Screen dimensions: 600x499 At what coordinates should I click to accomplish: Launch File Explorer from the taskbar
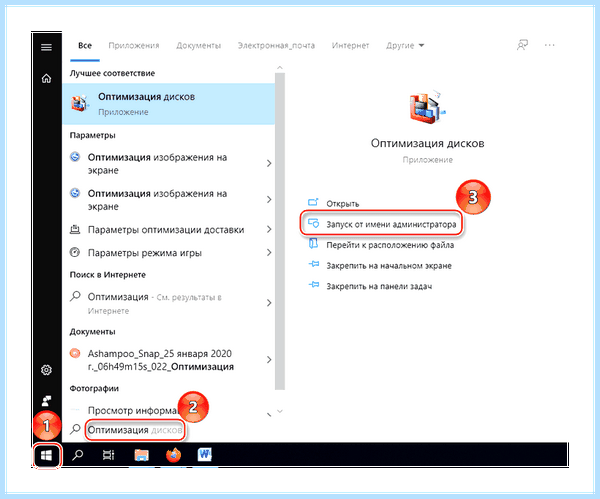point(141,455)
